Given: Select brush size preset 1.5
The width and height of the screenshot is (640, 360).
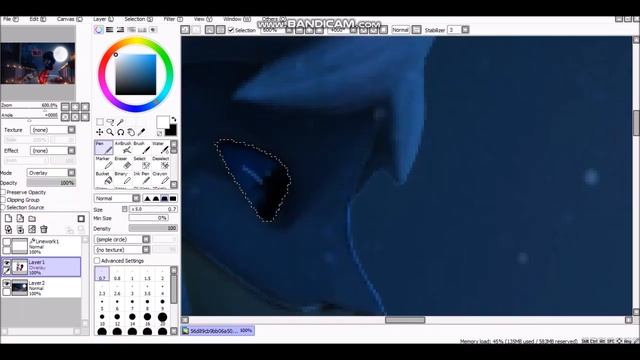Looking at the screenshot, I should pos(147,274).
